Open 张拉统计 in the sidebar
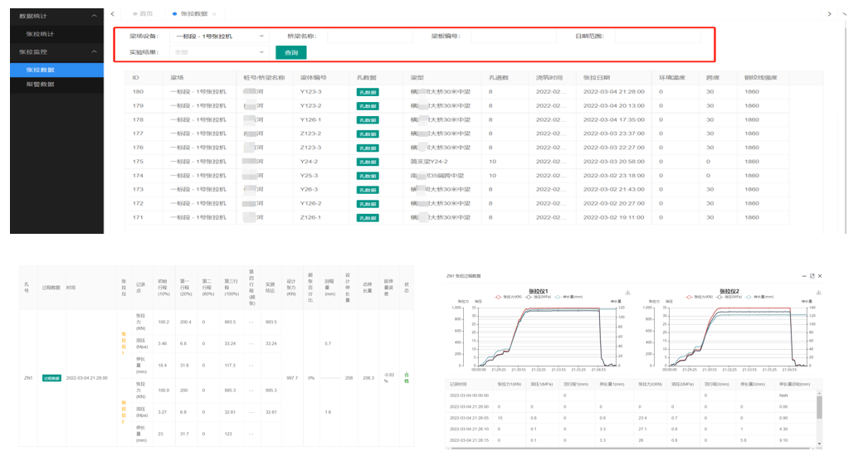The image size is (868, 456). pos(56,34)
